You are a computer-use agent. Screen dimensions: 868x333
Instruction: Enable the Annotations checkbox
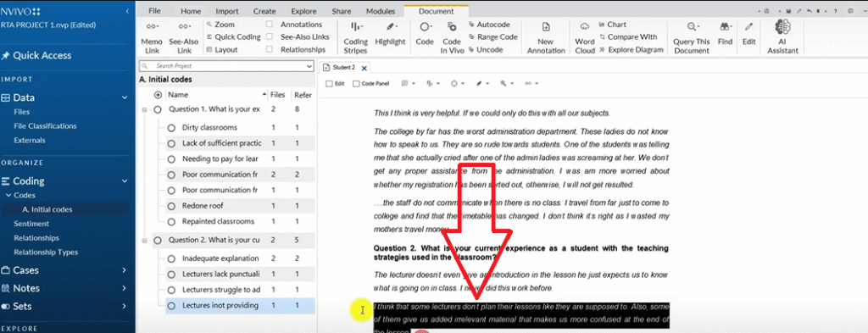(269, 25)
